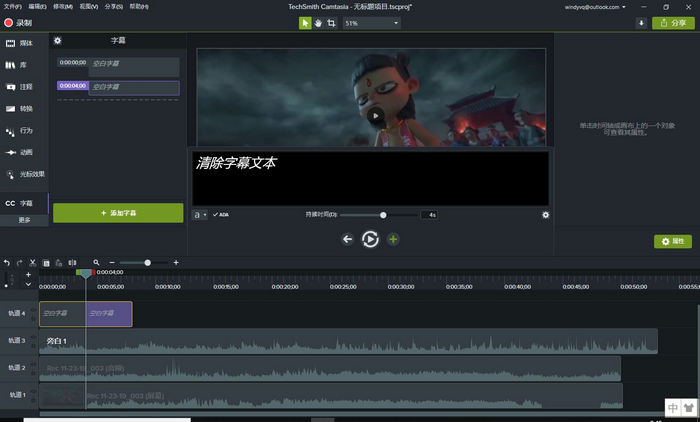Open the caption font 'a' dropdown

tap(200, 215)
